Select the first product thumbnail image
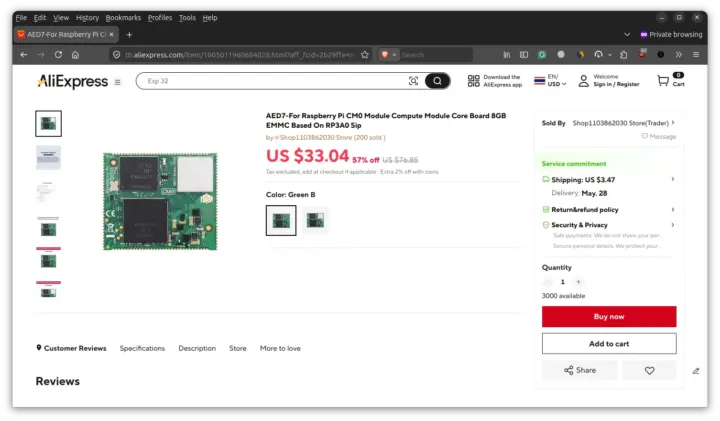 48,123
